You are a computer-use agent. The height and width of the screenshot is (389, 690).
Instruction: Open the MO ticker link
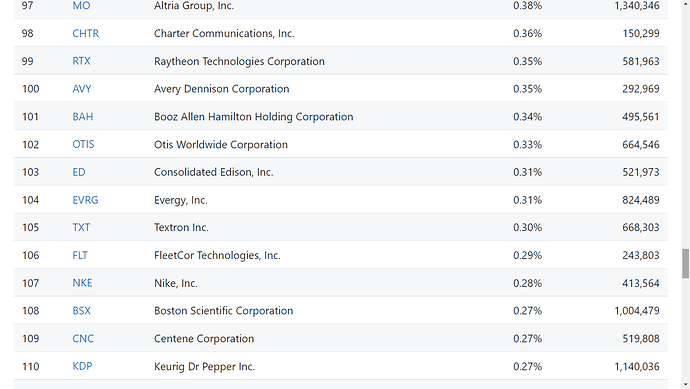81,6
